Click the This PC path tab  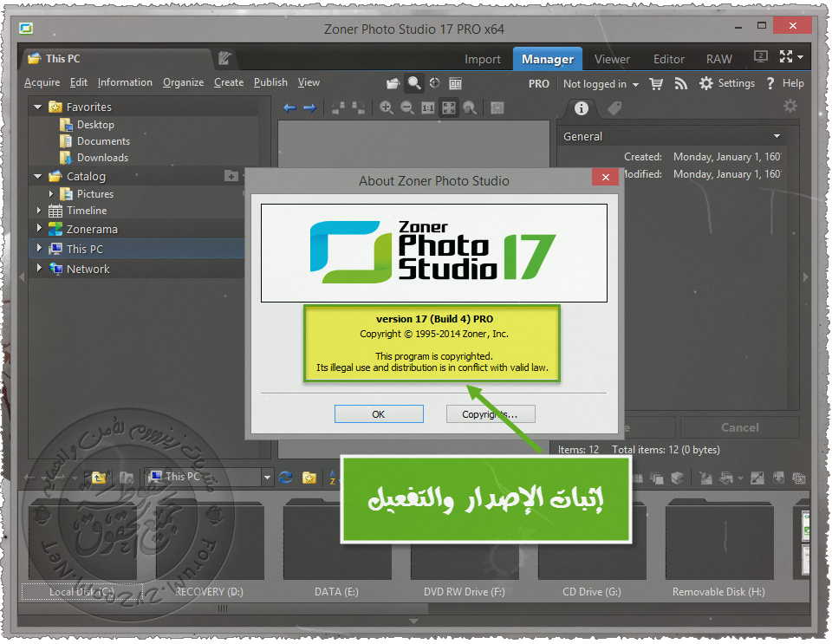(x=115, y=59)
